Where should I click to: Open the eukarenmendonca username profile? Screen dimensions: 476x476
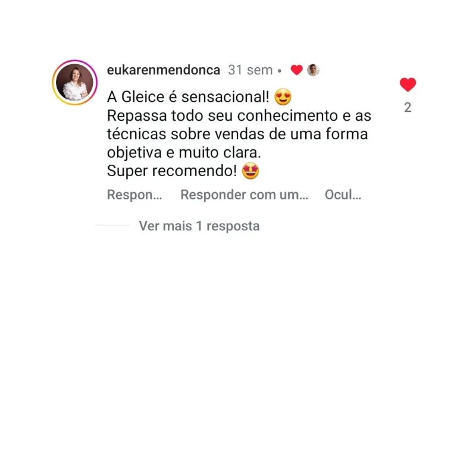[x=163, y=70]
